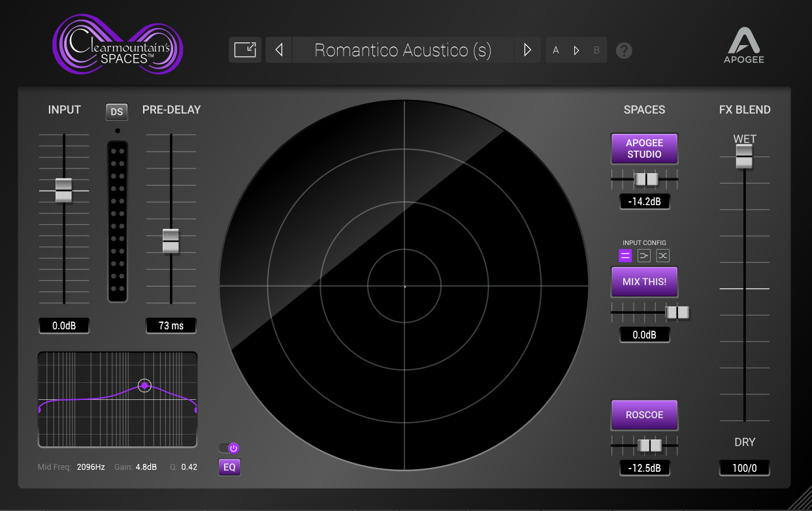
Task: Click the center of the circular spaces display
Action: [x=404, y=286]
